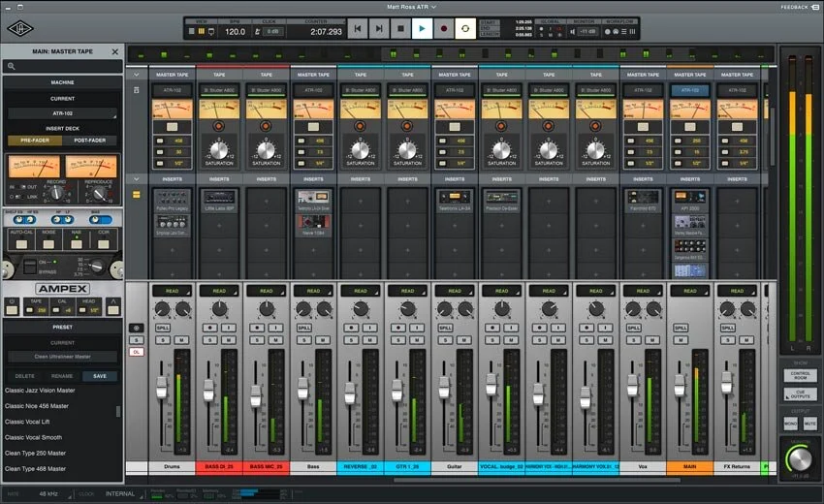Collapse the tape section row chevron

(136, 75)
